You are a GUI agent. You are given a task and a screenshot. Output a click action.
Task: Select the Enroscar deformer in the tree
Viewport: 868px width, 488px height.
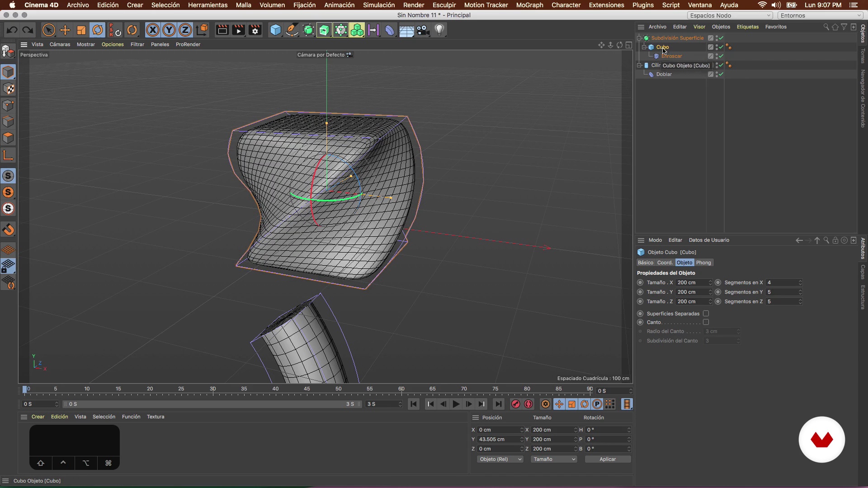pyautogui.click(x=672, y=56)
